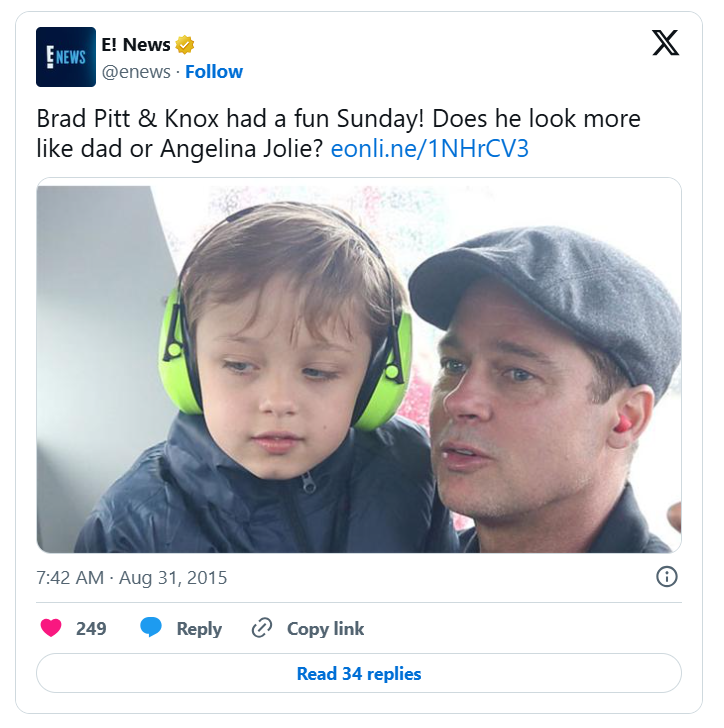724x728 pixels.
Task: Click the man in the gray cap
Action: pos(540,380)
